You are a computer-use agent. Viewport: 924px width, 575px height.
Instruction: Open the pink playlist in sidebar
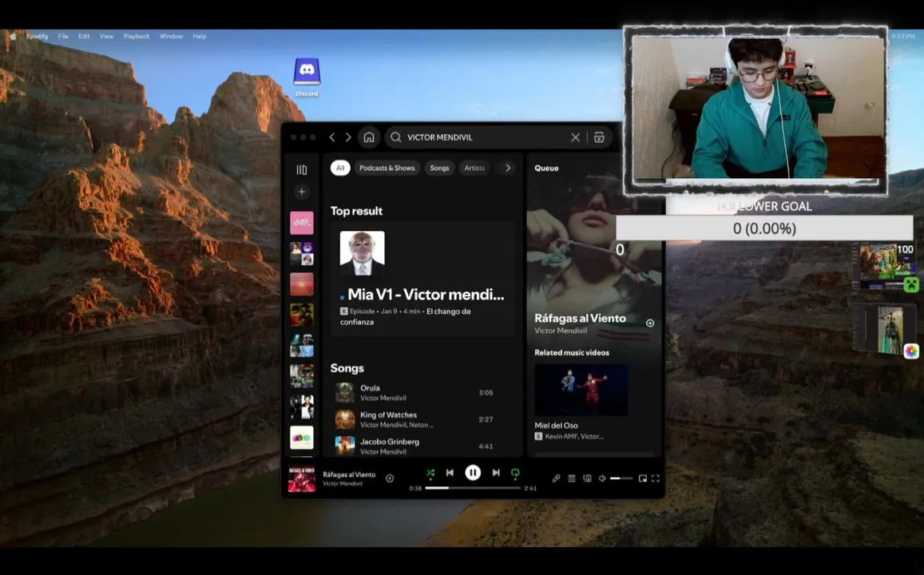(302, 223)
